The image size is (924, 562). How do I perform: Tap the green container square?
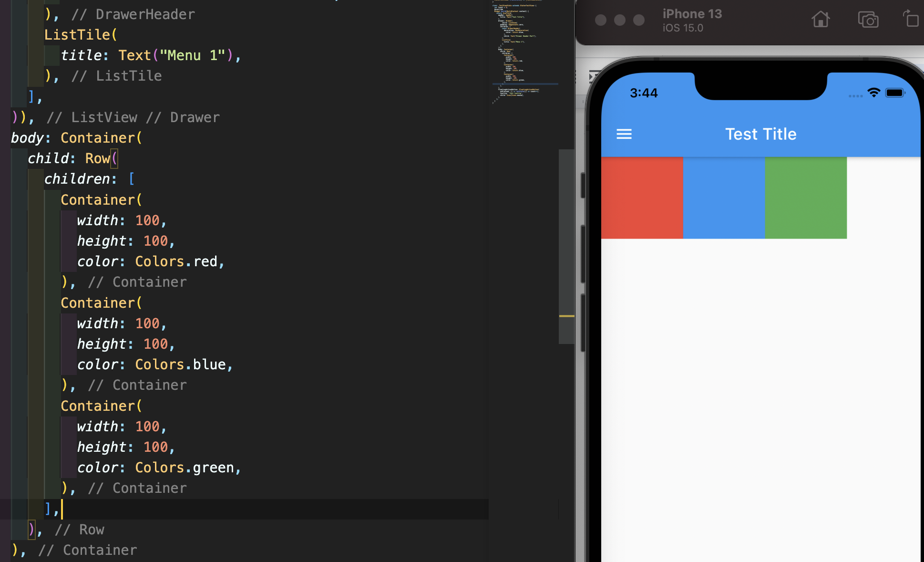806,198
